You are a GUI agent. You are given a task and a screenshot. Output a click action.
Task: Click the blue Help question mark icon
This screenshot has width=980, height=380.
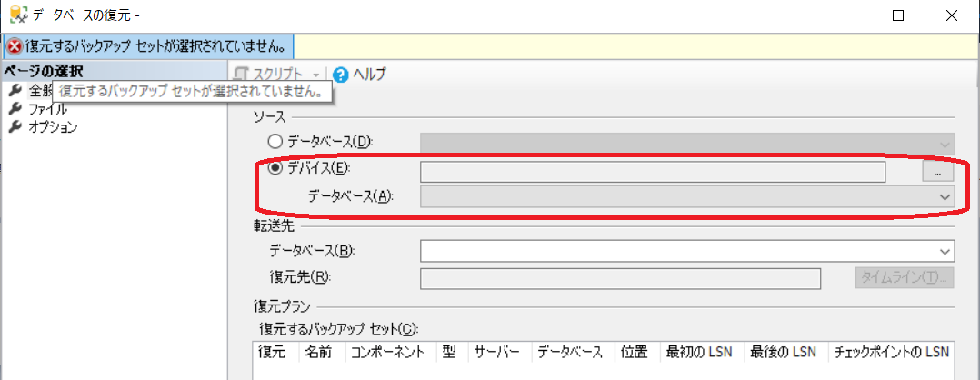click(x=341, y=75)
